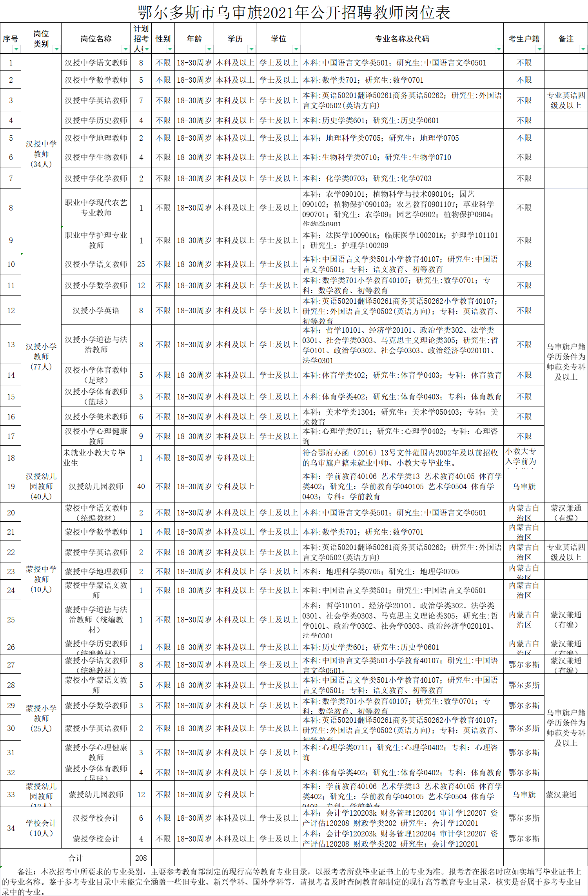Select the cell 职业中学护理专业教师
The width and height of the screenshot is (588, 896).
(x=96, y=240)
